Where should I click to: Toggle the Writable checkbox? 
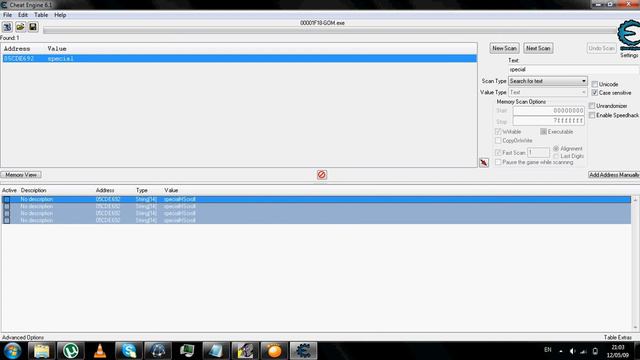coord(498,132)
